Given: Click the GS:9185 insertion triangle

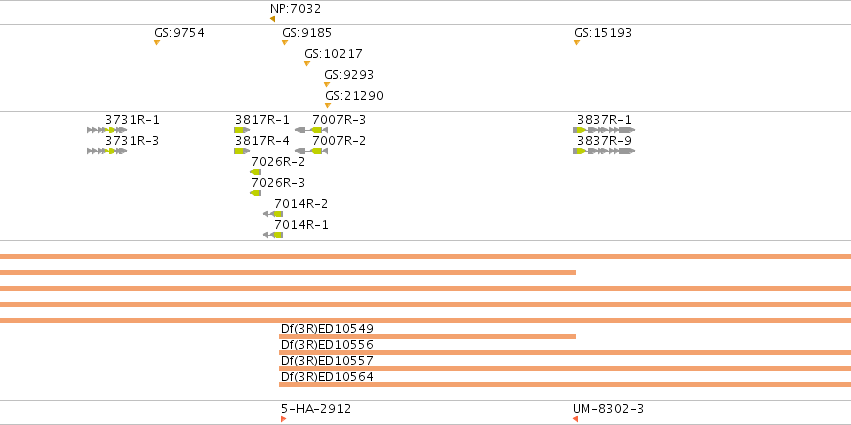Looking at the screenshot, I should [x=285, y=42].
